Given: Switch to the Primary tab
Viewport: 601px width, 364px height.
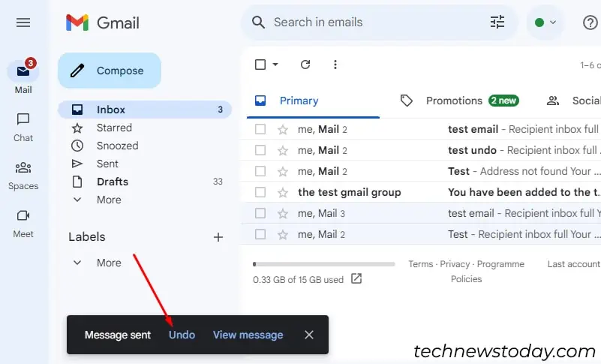Looking at the screenshot, I should (313, 101).
